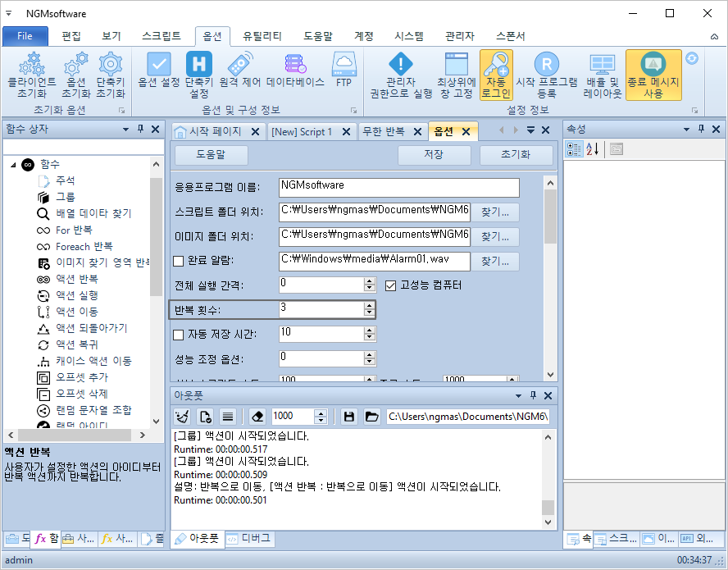Click open folder icon in output toolbar
The height and width of the screenshot is (570, 728).
pos(371,417)
